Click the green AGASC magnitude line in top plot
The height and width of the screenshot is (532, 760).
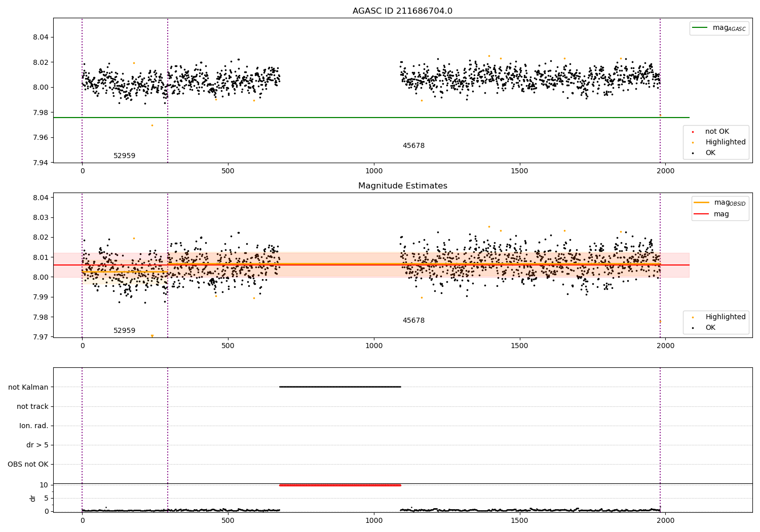371,118
